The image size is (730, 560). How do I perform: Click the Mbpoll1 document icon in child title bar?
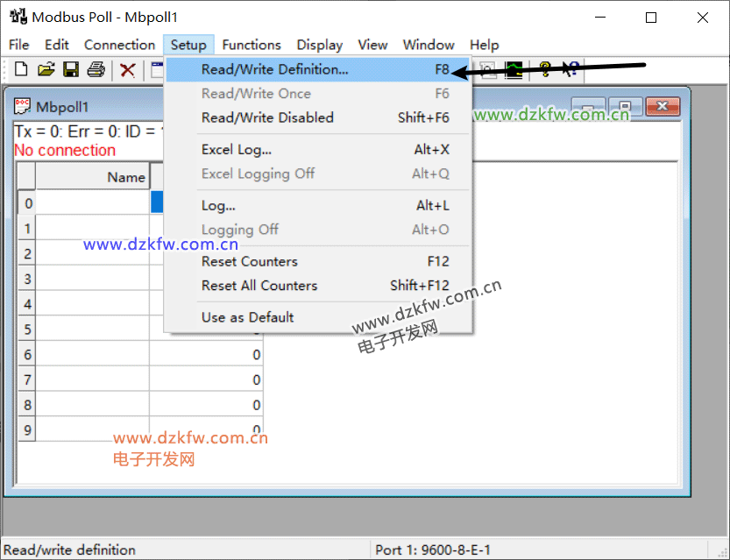(23, 107)
